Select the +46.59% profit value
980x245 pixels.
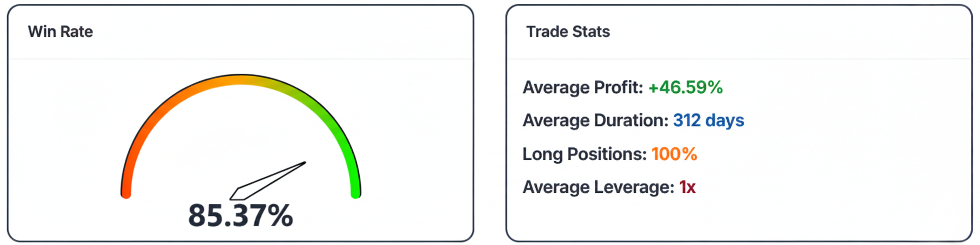[x=685, y=88]
